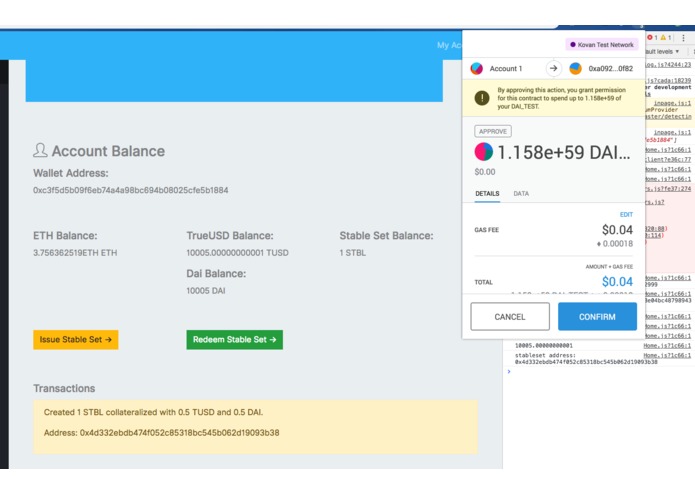This screenshot has width=695, height=494.
Task: Click the Account Balance heading
Action: (x=108, y=151)
